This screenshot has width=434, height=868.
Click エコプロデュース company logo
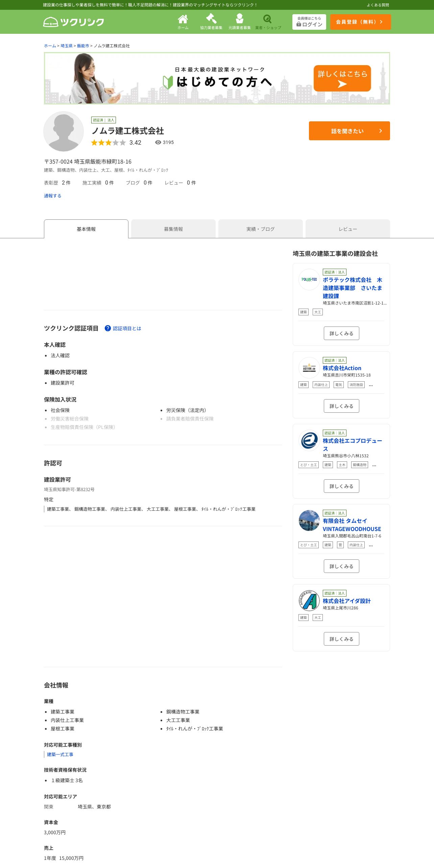[x=309, y=440]
